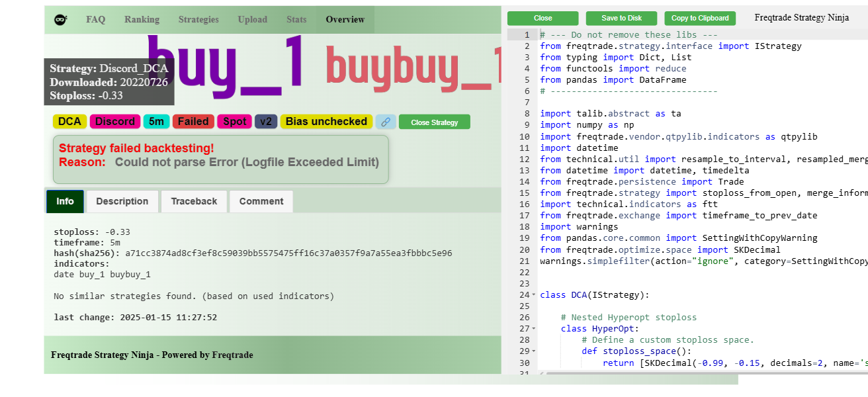Go to the Stats page
Viewport: 868px width, 397px height.
296,20
